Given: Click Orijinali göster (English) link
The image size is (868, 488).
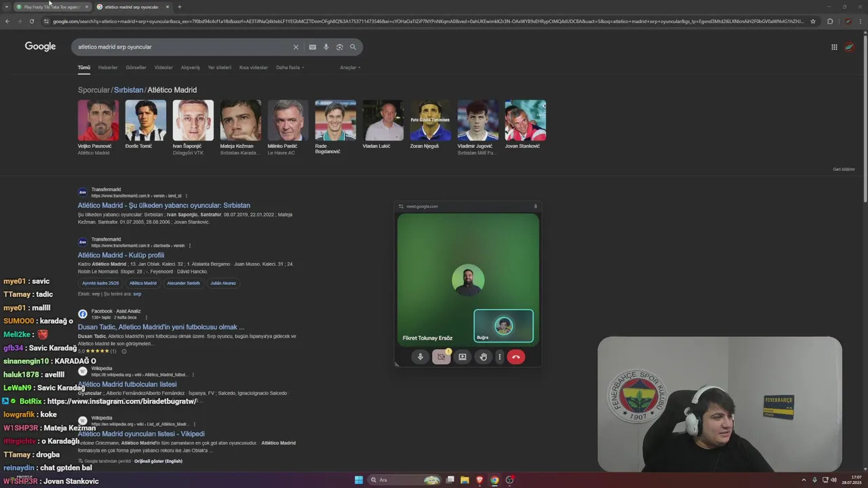Looking at the screenshot, I should (158, 461).
